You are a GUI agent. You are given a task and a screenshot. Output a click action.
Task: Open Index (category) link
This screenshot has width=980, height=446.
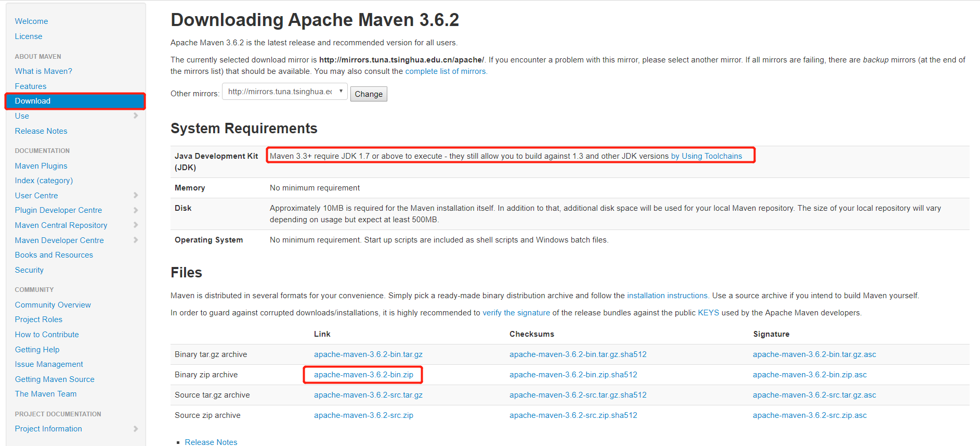(x=44, y=181)
